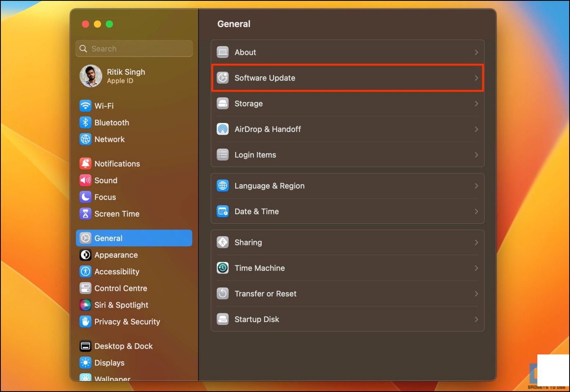Screen dimensions: 570x392
Task: Click the General gear icon in sidebar
Action: coord(85,238)
